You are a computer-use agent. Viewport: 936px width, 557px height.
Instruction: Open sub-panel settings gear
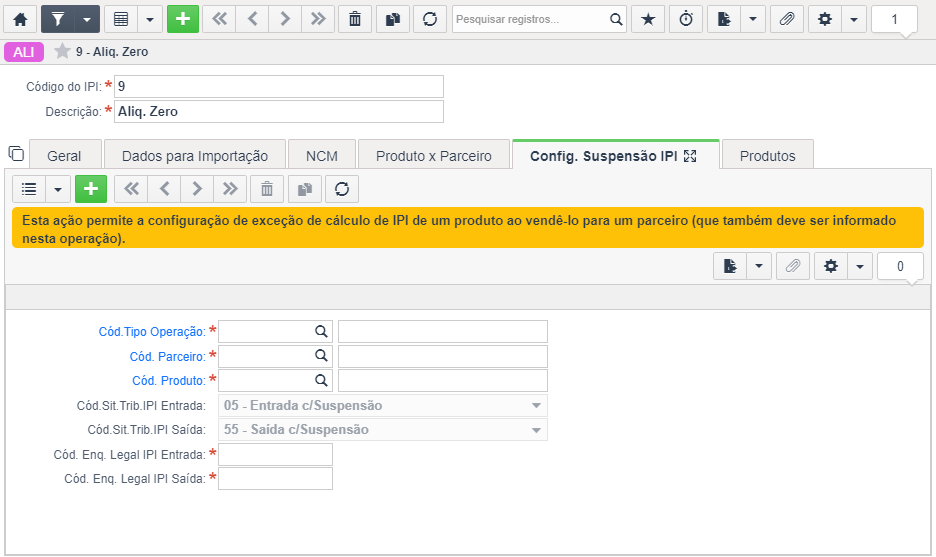click(831, 266)
